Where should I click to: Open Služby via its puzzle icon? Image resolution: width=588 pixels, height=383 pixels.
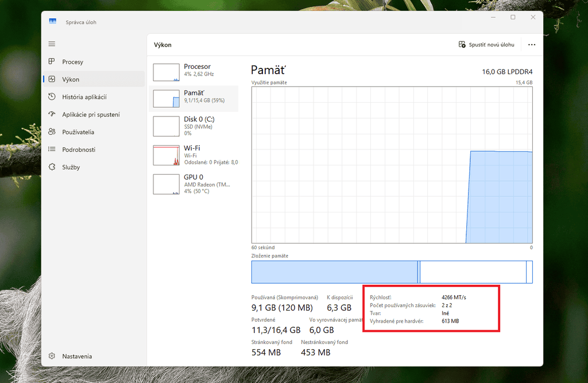52,167
